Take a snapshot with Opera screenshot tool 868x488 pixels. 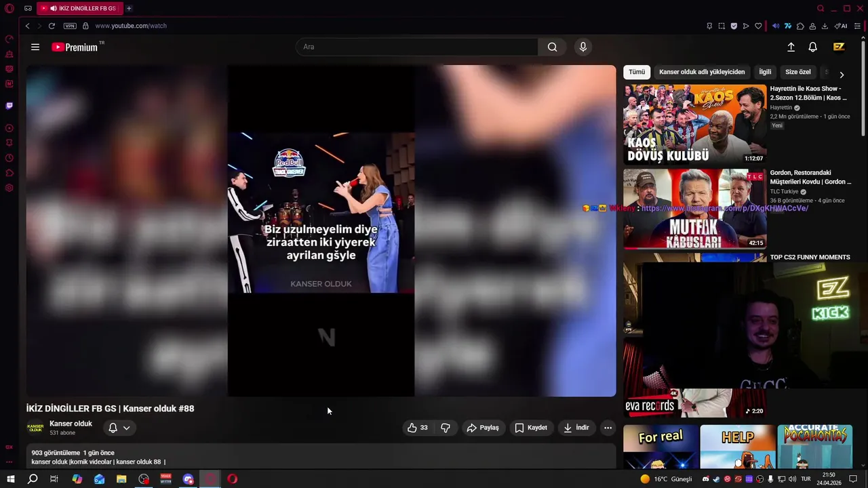coord(722,26)
